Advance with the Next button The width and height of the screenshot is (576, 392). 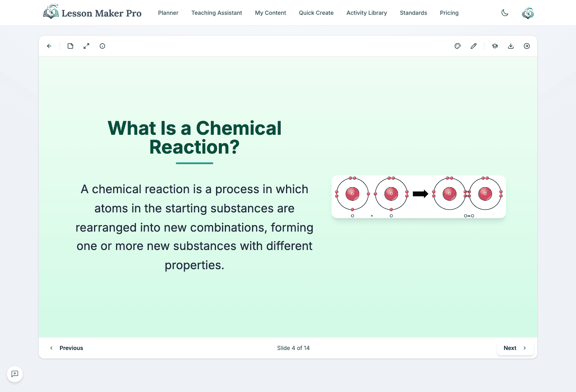[515, 348]
